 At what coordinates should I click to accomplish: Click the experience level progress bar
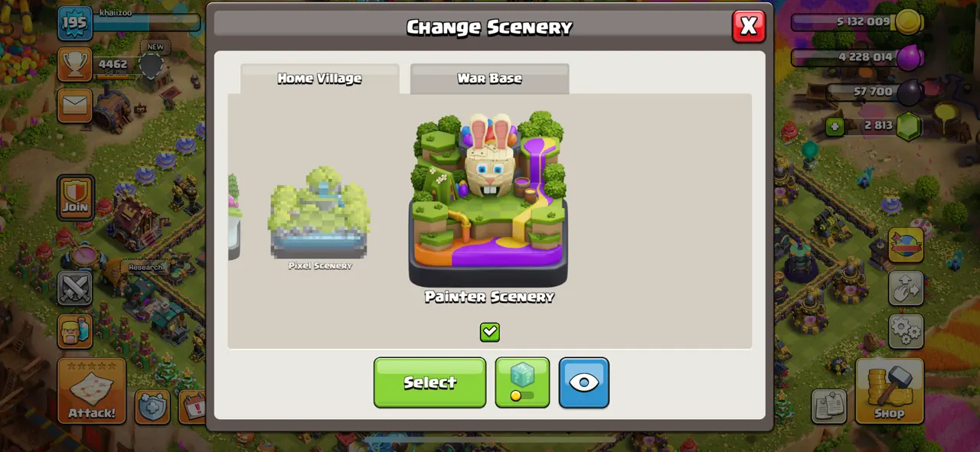(x=147, y=24)
